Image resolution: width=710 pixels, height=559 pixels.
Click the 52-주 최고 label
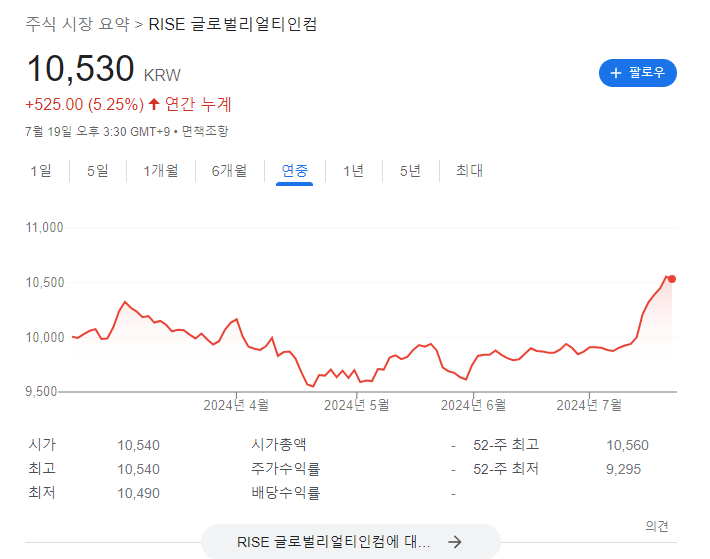[506, 445]
